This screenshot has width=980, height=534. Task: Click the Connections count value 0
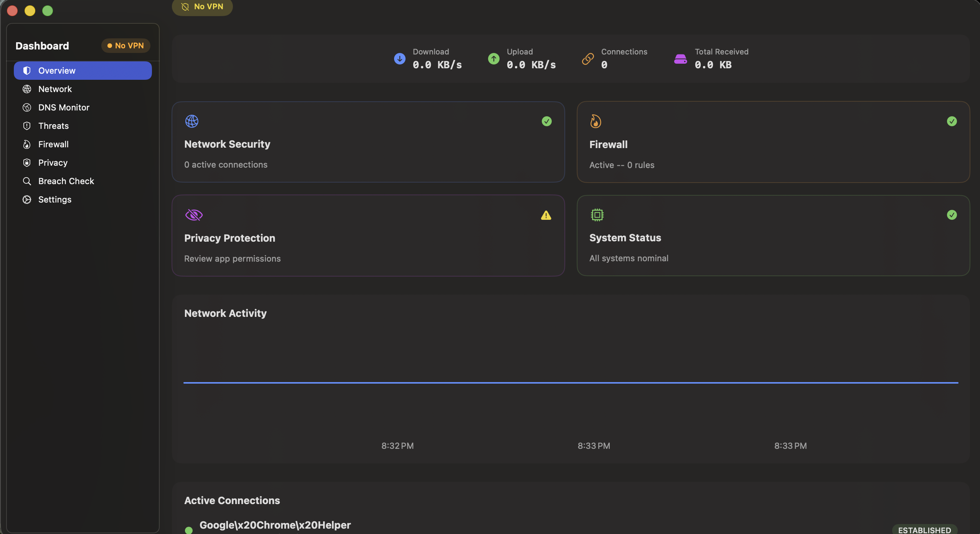point(604,65)
